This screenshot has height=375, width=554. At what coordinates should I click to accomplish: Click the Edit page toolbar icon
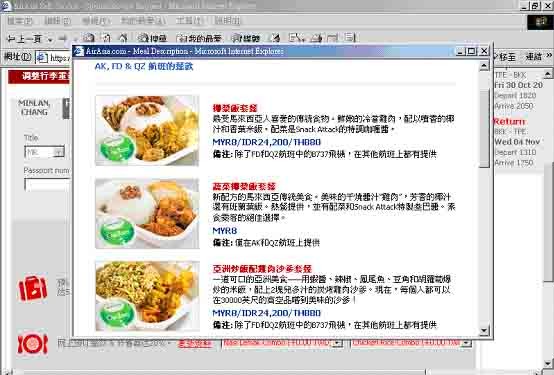pyautogui.click(x=333, y=38)
